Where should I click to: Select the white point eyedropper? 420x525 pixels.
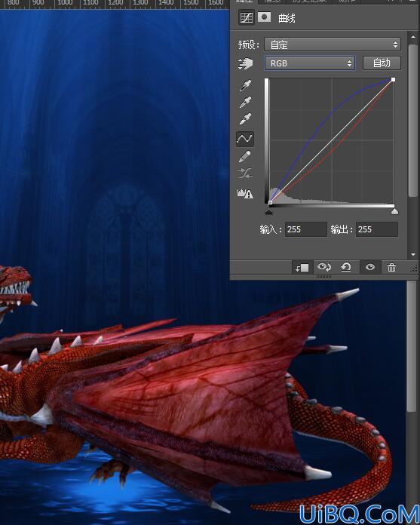[245, 119]
